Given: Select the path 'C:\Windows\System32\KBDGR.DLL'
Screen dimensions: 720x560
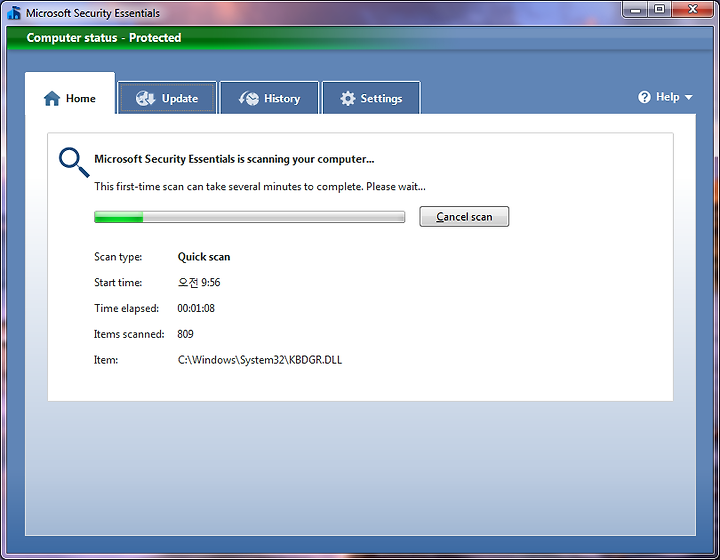Looking at the screenshot, I should click(260, 360).
